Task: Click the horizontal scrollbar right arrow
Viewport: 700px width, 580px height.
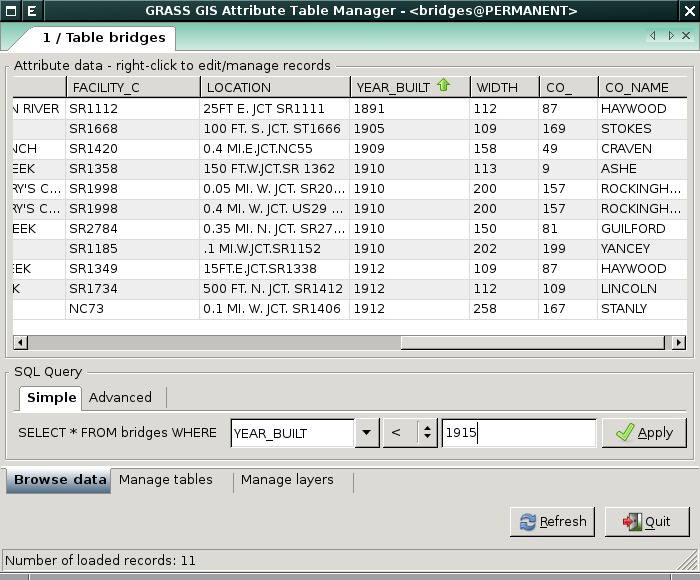Action: [x=679, y=343]
